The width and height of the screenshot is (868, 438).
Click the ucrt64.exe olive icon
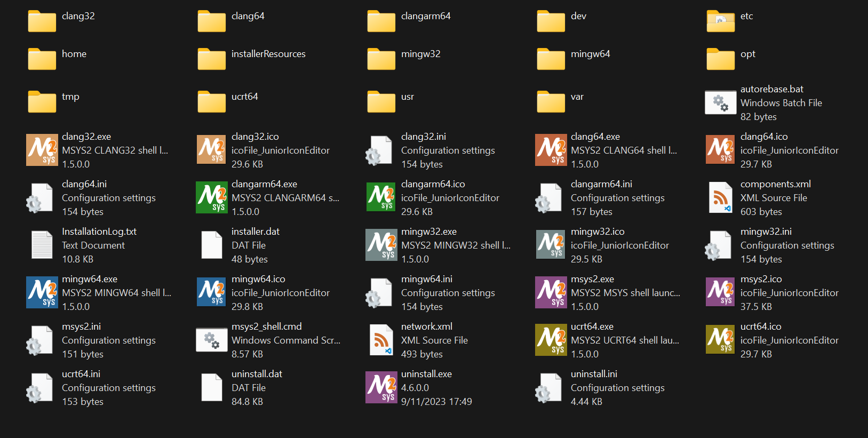551,340
